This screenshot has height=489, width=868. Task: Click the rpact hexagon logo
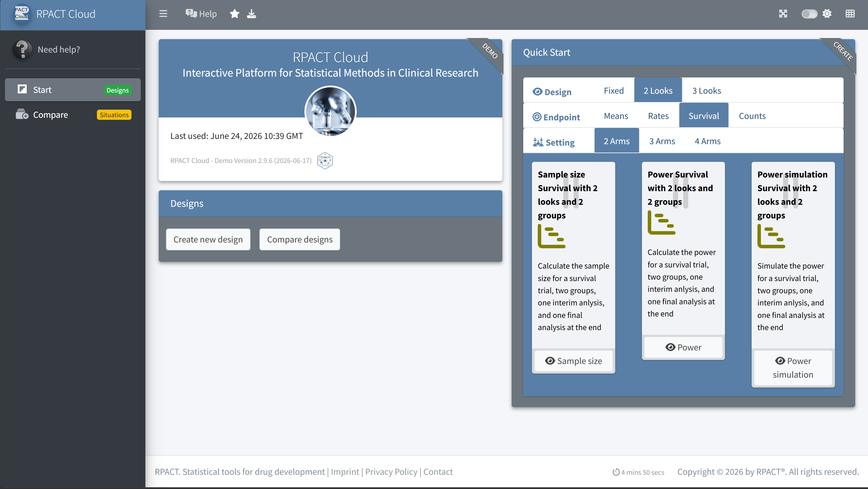tap(325, 161)
